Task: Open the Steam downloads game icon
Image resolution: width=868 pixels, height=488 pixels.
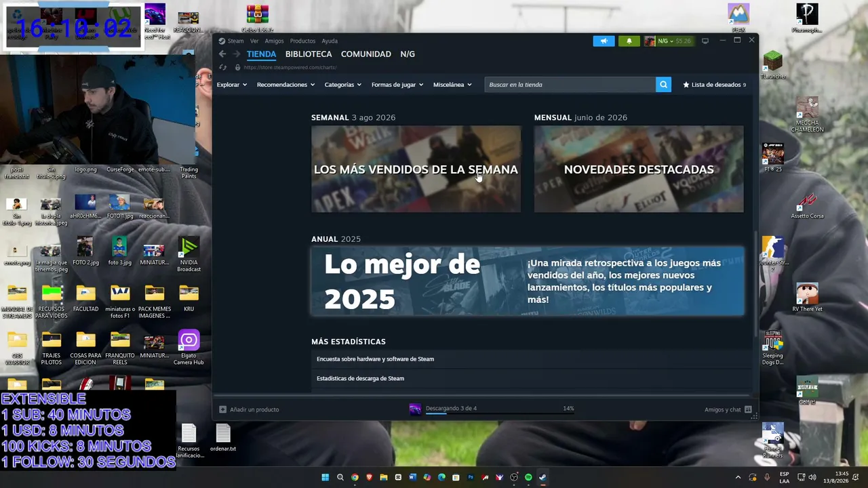Action: (415, 409)
